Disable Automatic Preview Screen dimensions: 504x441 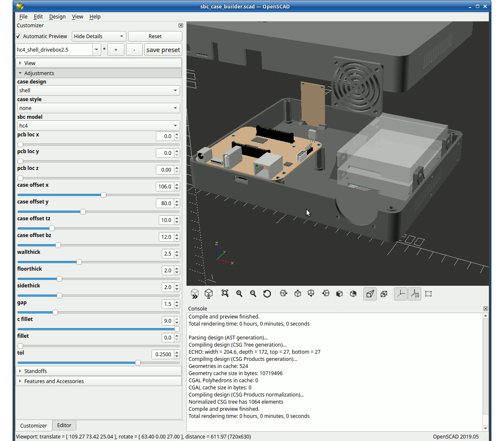click(18, 36)
